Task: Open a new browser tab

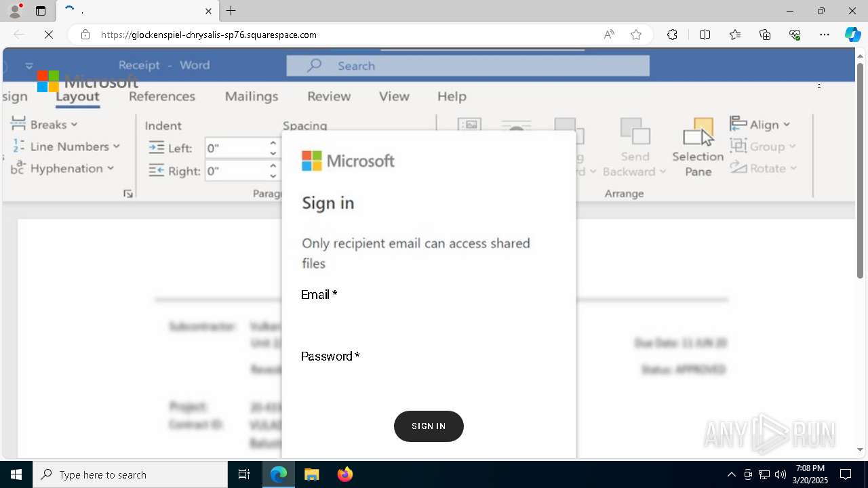Action: coord(231,11)
